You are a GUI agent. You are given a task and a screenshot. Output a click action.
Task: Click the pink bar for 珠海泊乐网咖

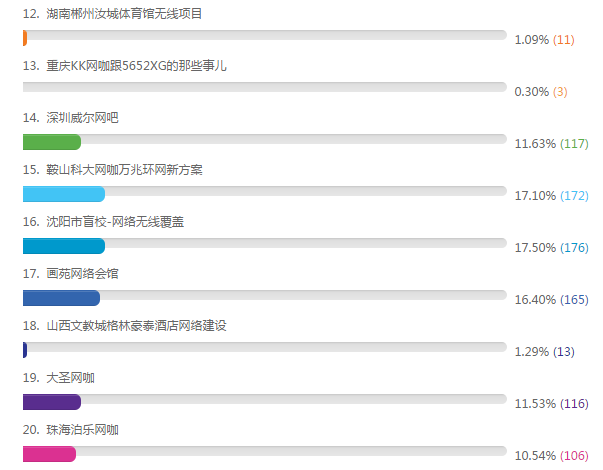point(50,454)
